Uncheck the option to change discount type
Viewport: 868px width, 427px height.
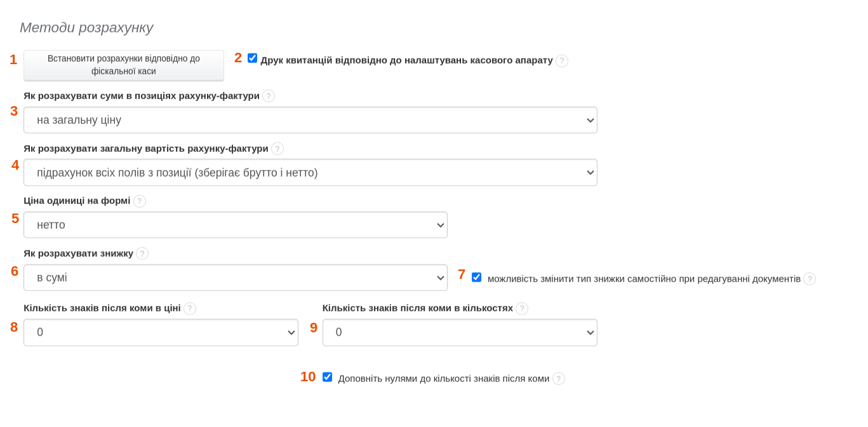pyautogui.click(x=477, y=278)
